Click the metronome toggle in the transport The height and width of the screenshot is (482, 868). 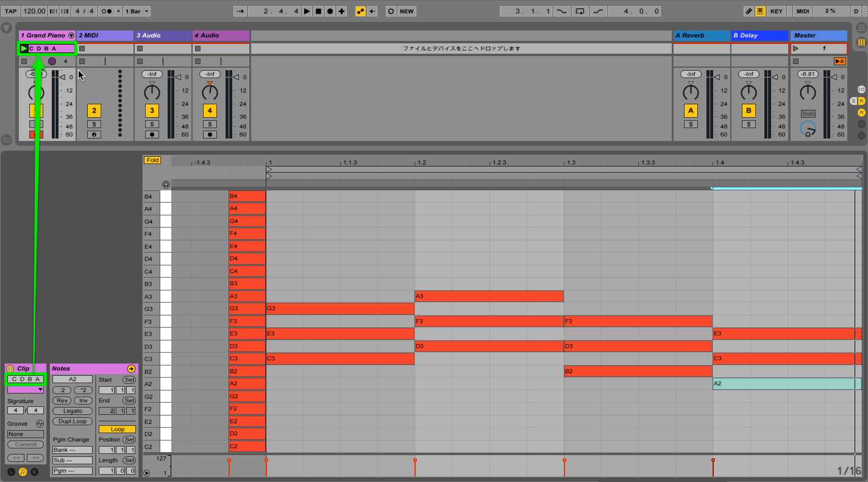pos(105,11)
